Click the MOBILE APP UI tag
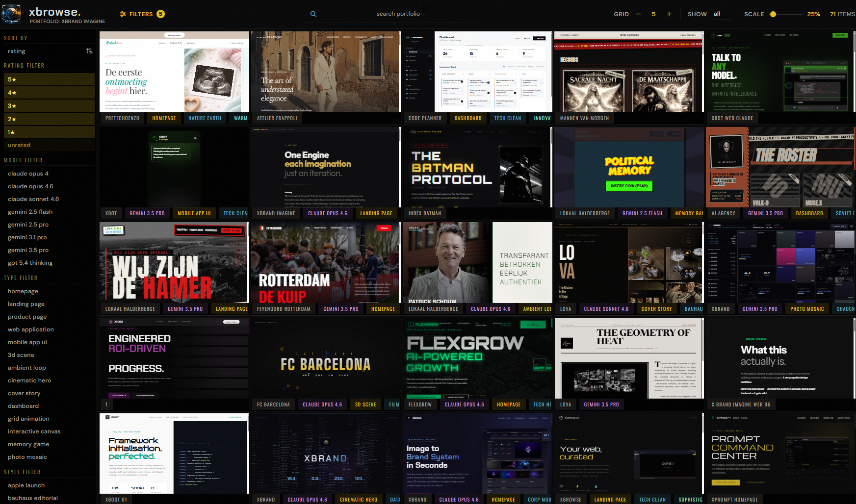856x504 pixels. pyautogui.click(x=194, y=213)
